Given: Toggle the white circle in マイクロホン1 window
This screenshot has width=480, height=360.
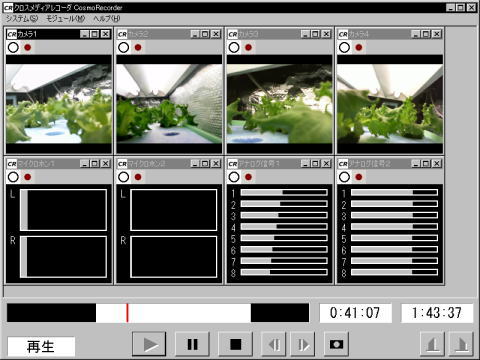Looking at the screenshot, I should [x=13, y=177].
